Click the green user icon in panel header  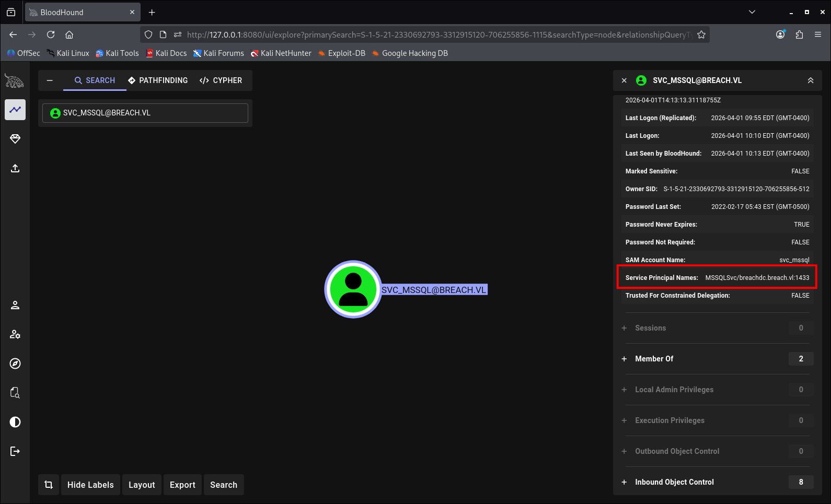641,80
